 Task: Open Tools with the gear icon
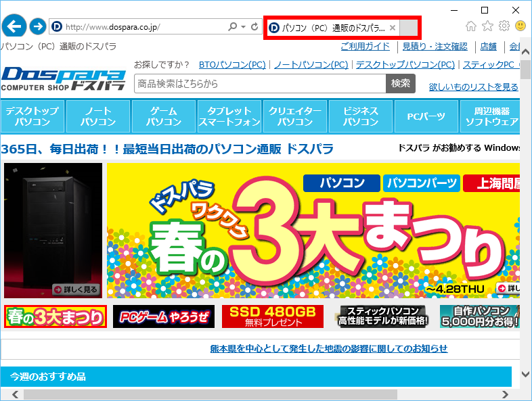click(504, 26)
